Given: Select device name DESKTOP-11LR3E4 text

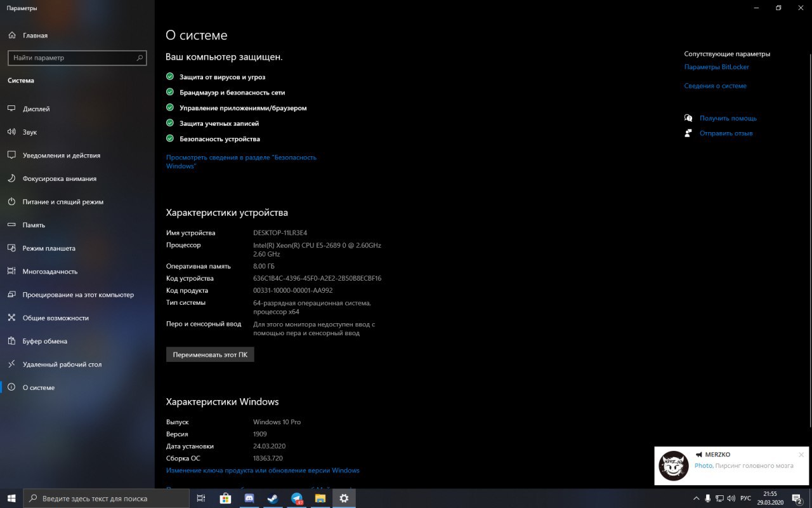Looking at the screenshot, I should 280,233.
